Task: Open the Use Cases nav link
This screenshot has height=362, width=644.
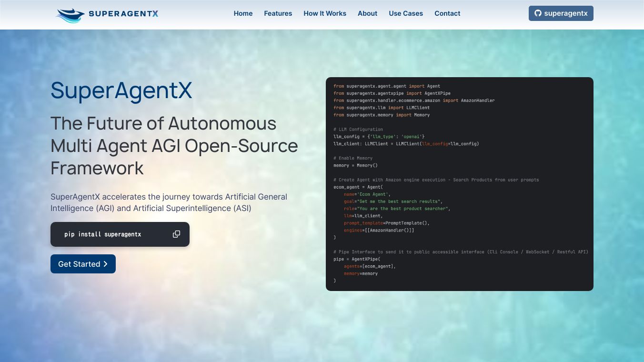Action: pos(405,13)
